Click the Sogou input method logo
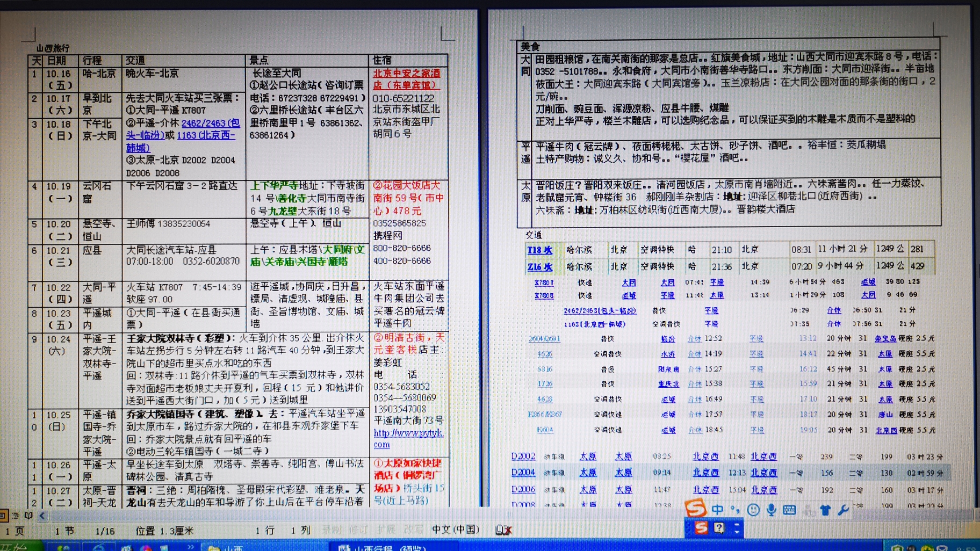Viewport: 980px width, 551px height. tap(695, 508)
